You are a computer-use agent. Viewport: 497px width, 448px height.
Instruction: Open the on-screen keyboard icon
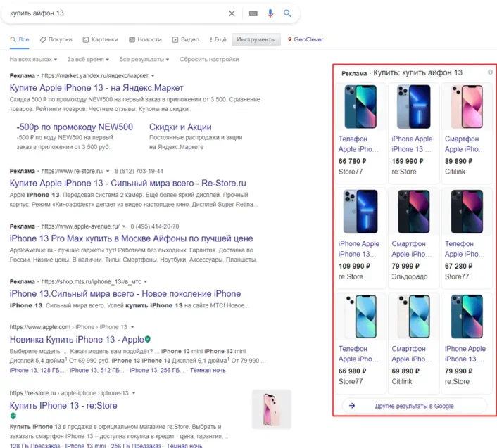(x=253, y=13)
